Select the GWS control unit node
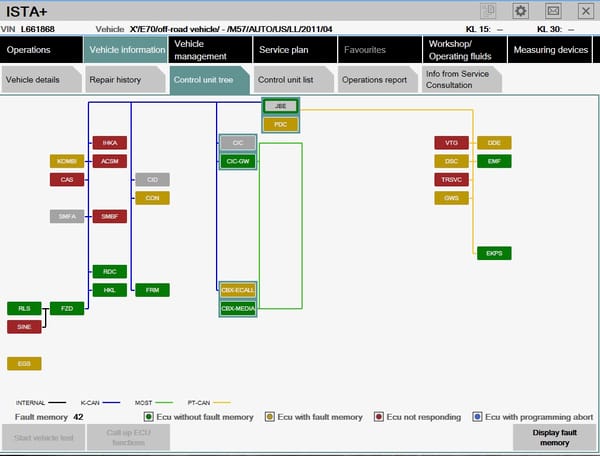Viewport: 600px width, 456px height. (x=452, y=198)
